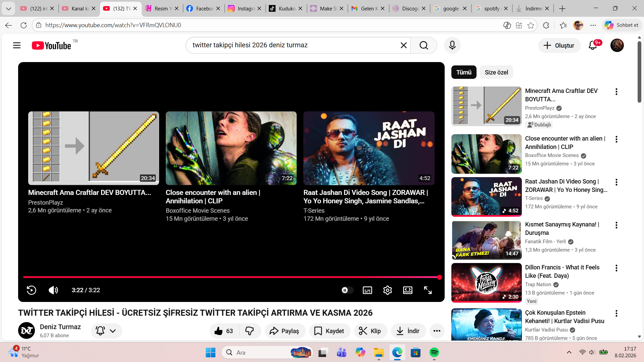This screenshot has width=644, height=362.
Task: Replay the video
Action: 32,290
